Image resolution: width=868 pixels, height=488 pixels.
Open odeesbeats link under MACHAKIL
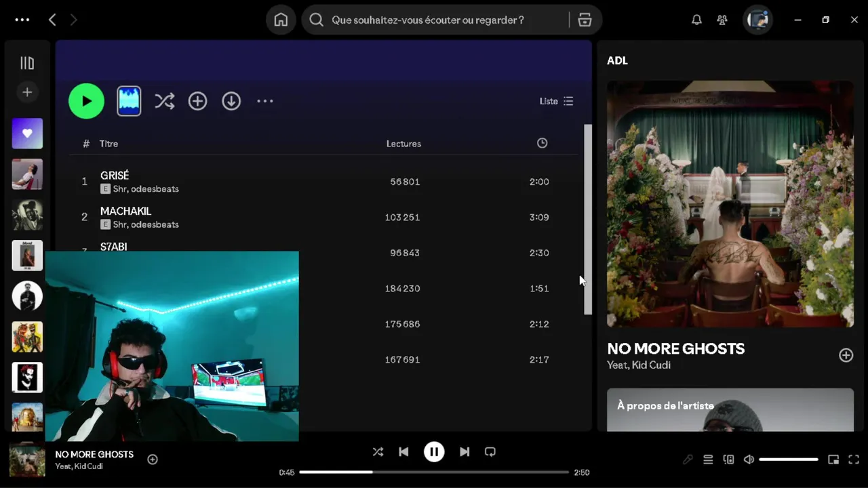[155, 224]
